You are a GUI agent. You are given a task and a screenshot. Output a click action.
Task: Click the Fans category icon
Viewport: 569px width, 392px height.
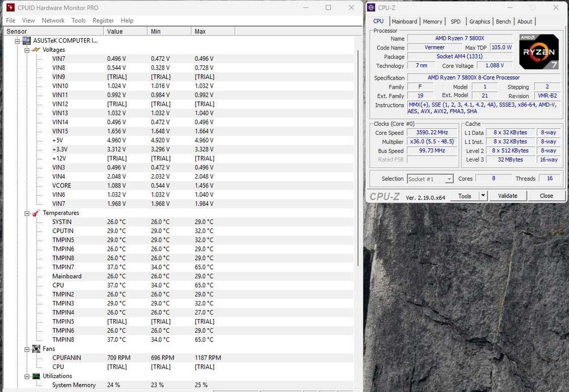coord(36,349)
